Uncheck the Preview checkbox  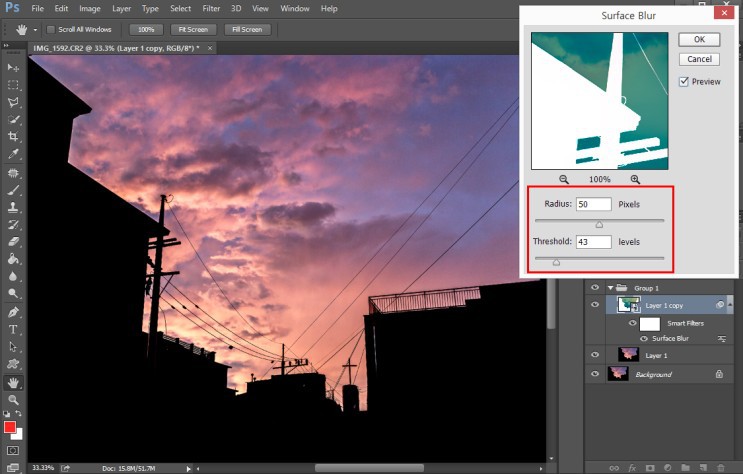[x=684, y=82]
